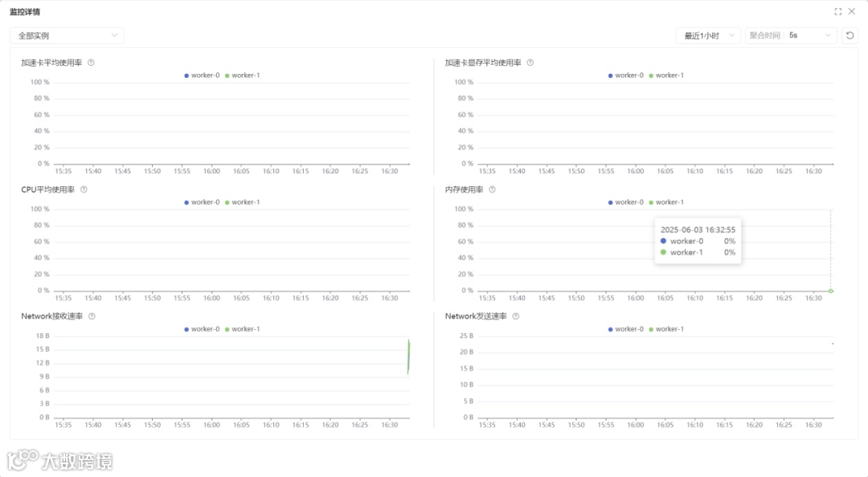The image size is (868, 477).
Task: Toggle worker-1 legend in Network发送速率 chart
Action: point(666,328)
